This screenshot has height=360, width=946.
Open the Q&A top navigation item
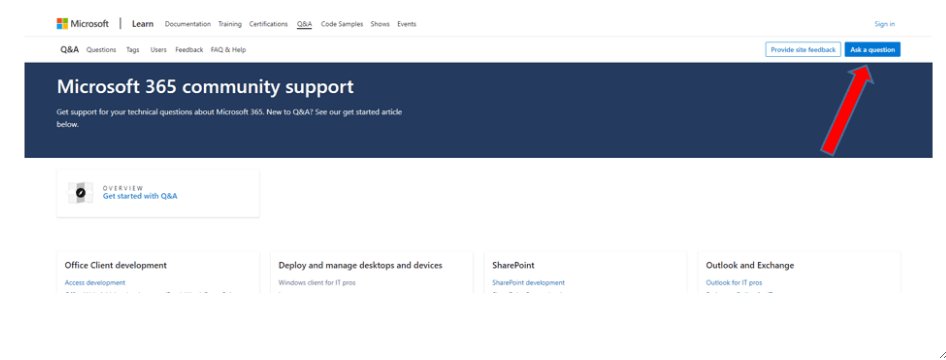pos(304,24)
